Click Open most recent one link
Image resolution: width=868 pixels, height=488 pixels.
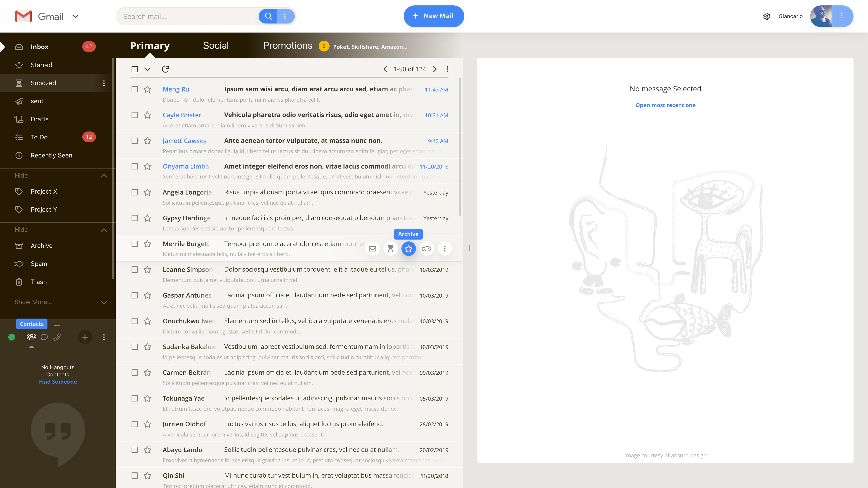[x=665, y=105]
